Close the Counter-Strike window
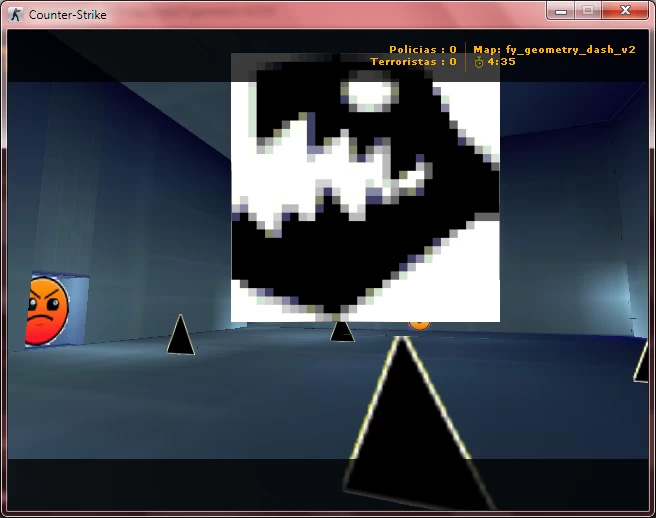 625,11
